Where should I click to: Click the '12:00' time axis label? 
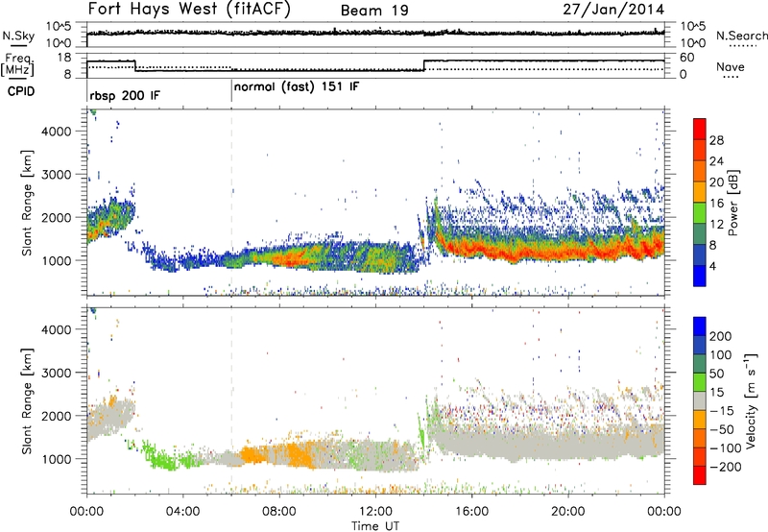(375, 512)
